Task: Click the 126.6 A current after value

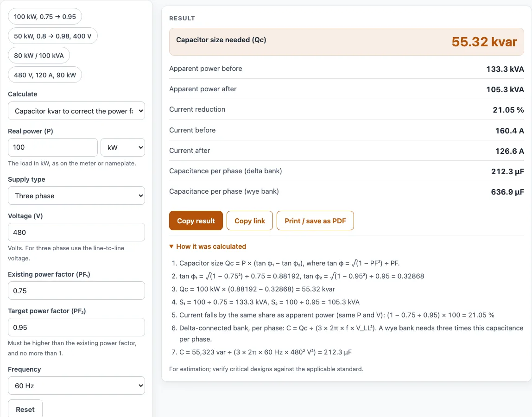Action: point(510,151)
